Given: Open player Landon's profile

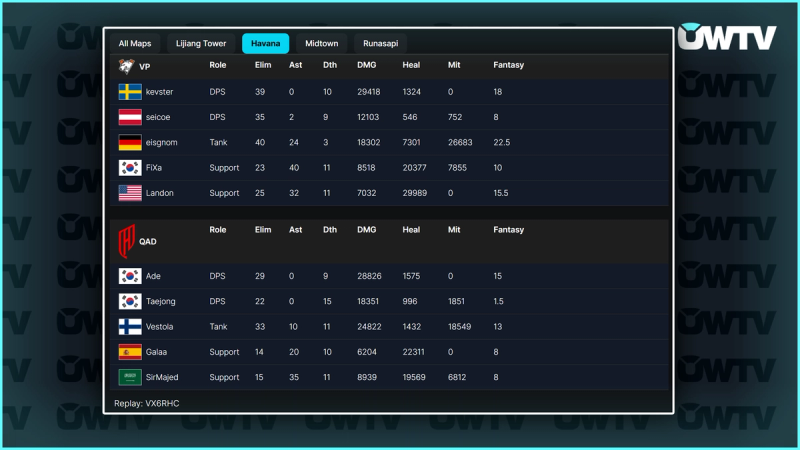Looking at the screenshot, I should coord(159,193).
